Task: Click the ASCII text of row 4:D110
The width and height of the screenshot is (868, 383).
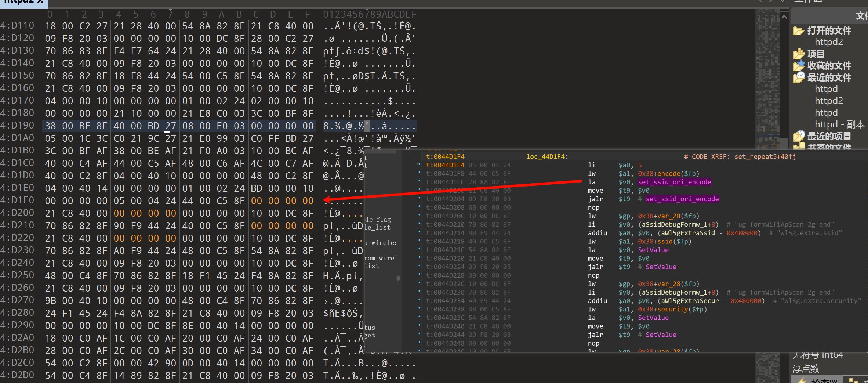Action: [369, 26]
